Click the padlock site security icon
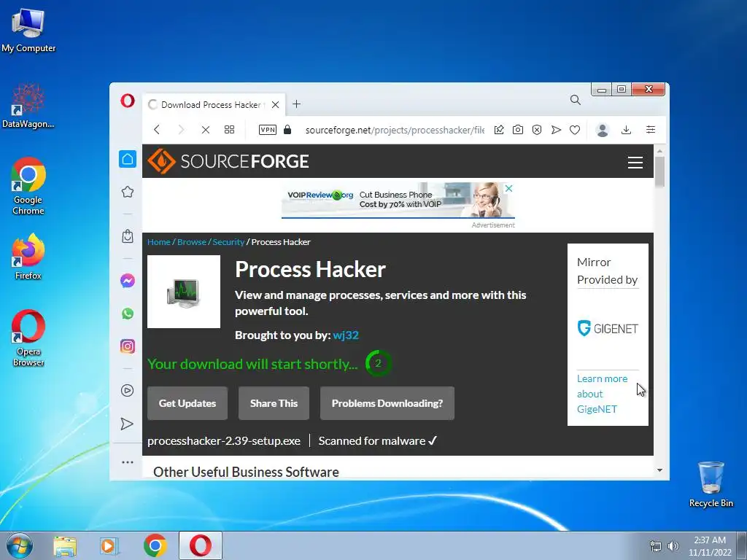 287,130
